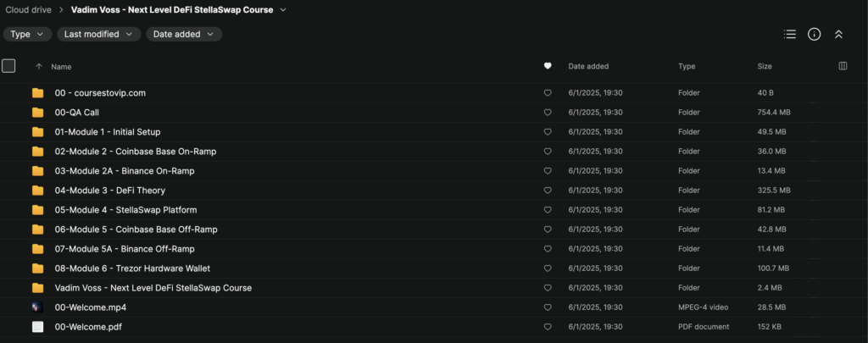The height and width of the screenshot is (343, 868).
Task: Sort by Size column header
Action: (765, 66)
